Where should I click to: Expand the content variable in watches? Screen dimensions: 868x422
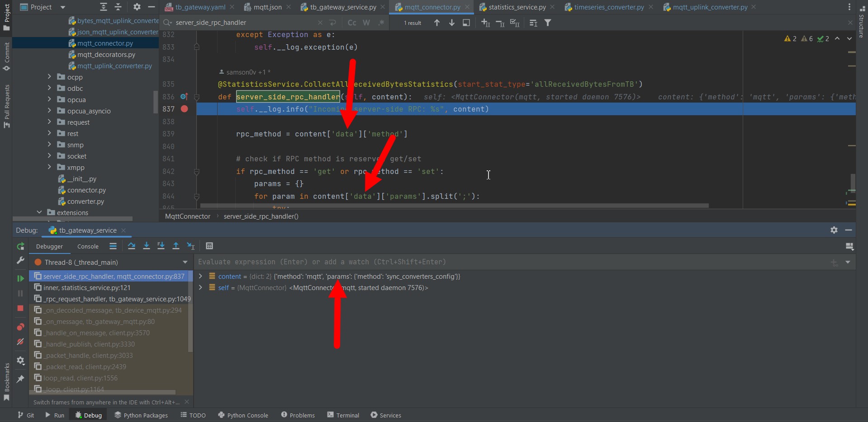coord(200,276)
